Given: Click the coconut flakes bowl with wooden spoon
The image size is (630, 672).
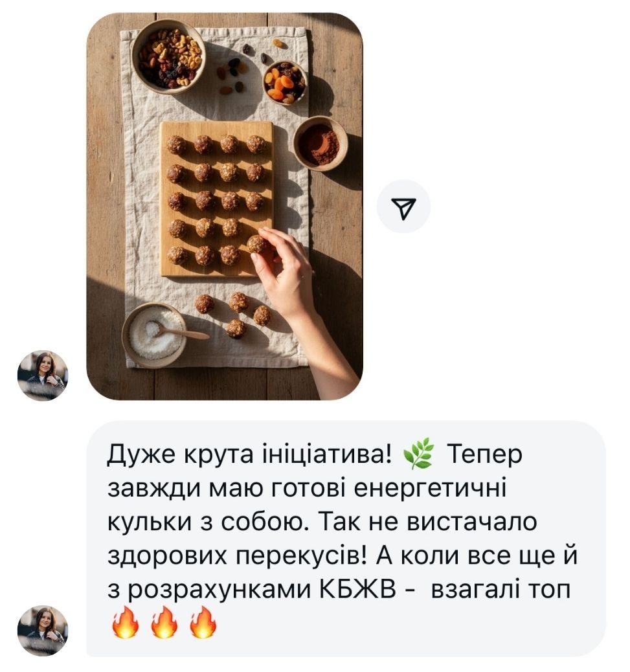Looking at the screenshot, I should click(155, 335).
